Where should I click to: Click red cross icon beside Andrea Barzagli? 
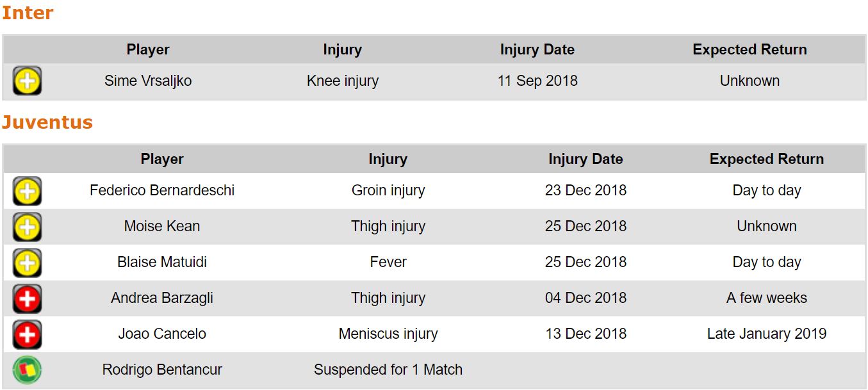click(27, 298)
